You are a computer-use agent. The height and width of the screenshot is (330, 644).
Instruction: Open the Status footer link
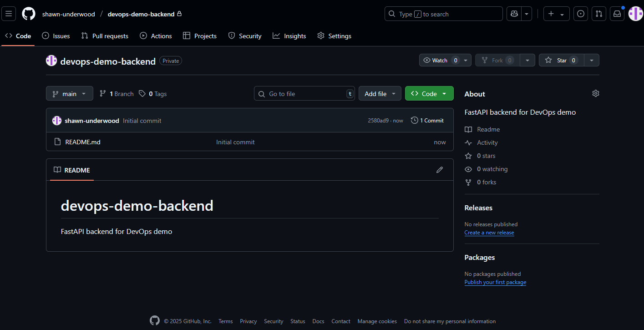click(x=298, y=321)
